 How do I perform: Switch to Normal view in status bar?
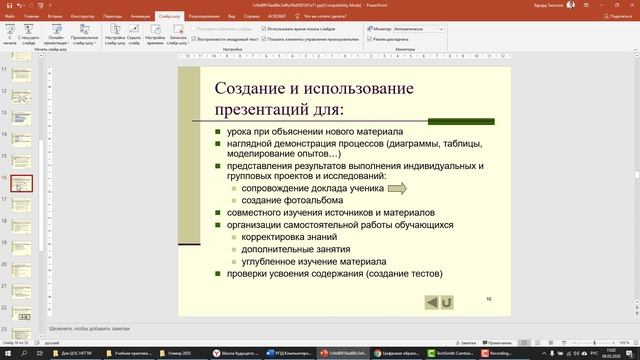524,343
